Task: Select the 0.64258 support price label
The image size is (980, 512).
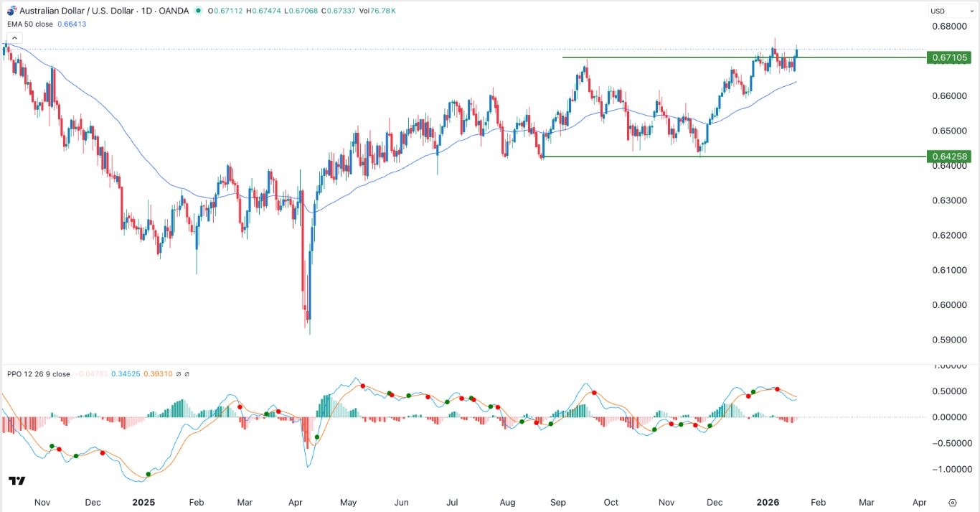Action: tap(950, 156)
